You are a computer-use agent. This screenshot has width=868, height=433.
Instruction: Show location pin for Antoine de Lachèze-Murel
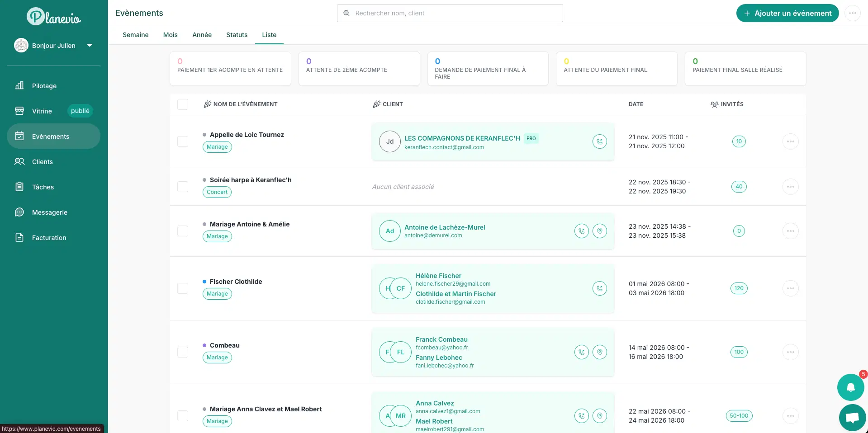coord(600,231)
